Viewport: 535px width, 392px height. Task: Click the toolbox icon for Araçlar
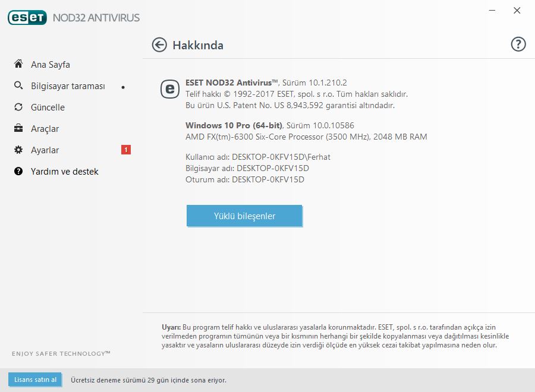coord(18,128)
